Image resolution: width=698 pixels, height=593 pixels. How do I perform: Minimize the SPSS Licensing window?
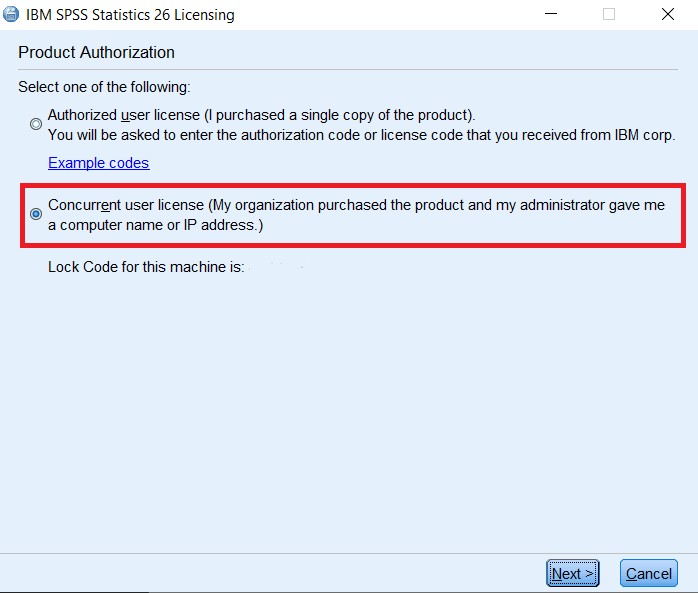click(x=551, y=14)
